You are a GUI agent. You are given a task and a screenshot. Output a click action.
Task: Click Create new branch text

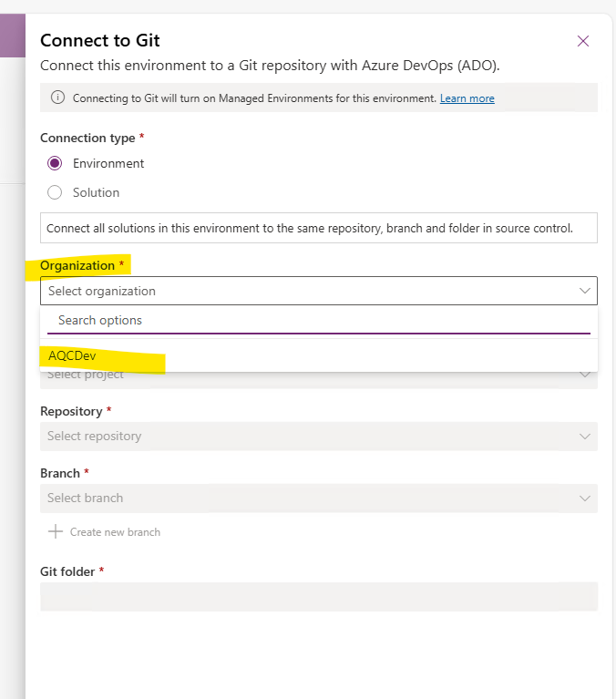pyautogui.click(x=115, y=532)
